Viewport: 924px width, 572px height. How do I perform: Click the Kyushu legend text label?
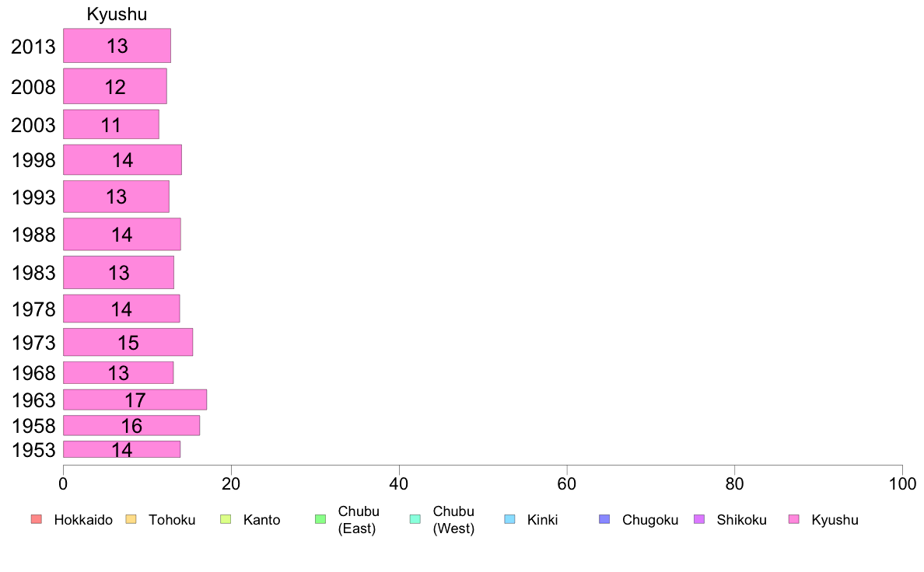click(x=835, y=520)
